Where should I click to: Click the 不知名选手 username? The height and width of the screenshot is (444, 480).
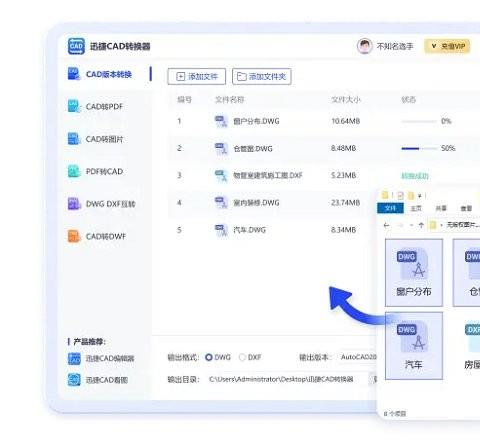tap(395, 46)
